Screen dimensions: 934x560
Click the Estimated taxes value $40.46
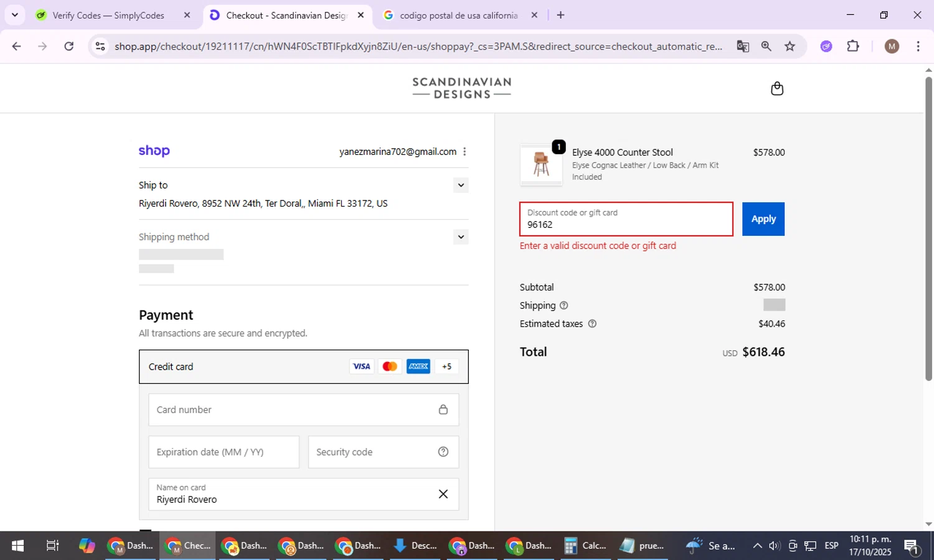771,324
